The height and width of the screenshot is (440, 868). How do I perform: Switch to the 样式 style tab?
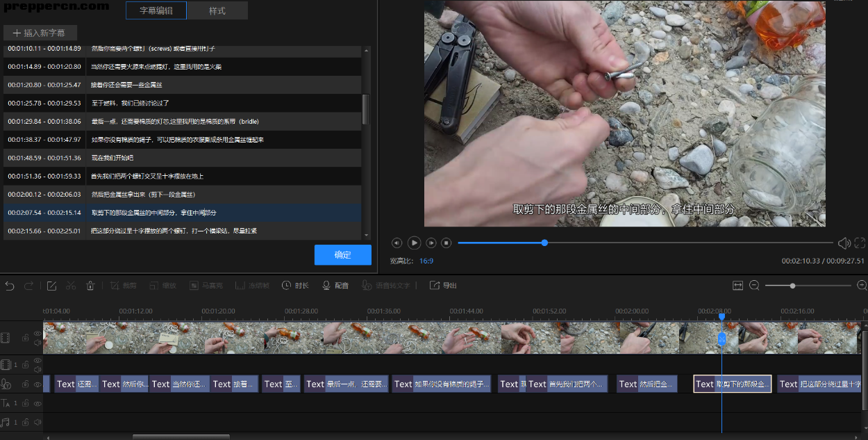point(217,11)
